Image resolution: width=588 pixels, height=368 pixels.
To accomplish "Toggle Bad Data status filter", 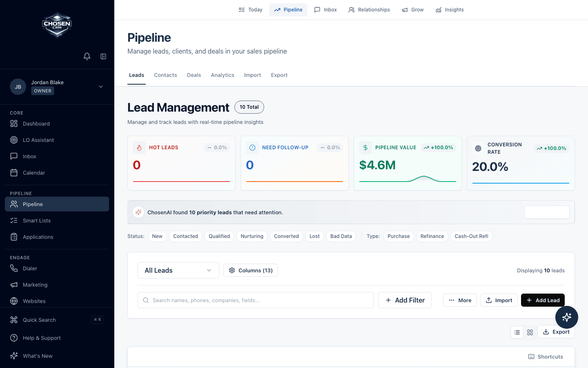I will (x=341, y=236).
